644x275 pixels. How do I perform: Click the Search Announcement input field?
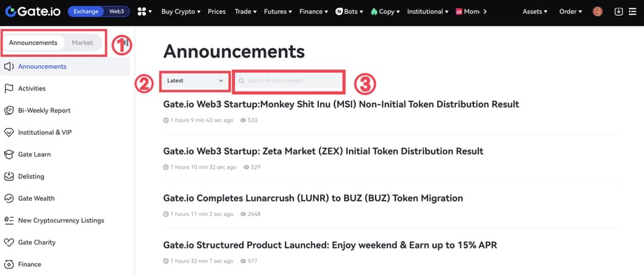(289, 81)
